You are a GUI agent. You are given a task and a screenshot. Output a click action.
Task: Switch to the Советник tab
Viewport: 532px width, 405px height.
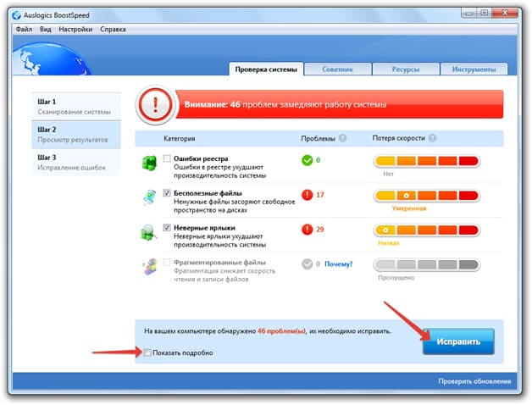pos(338,69)
